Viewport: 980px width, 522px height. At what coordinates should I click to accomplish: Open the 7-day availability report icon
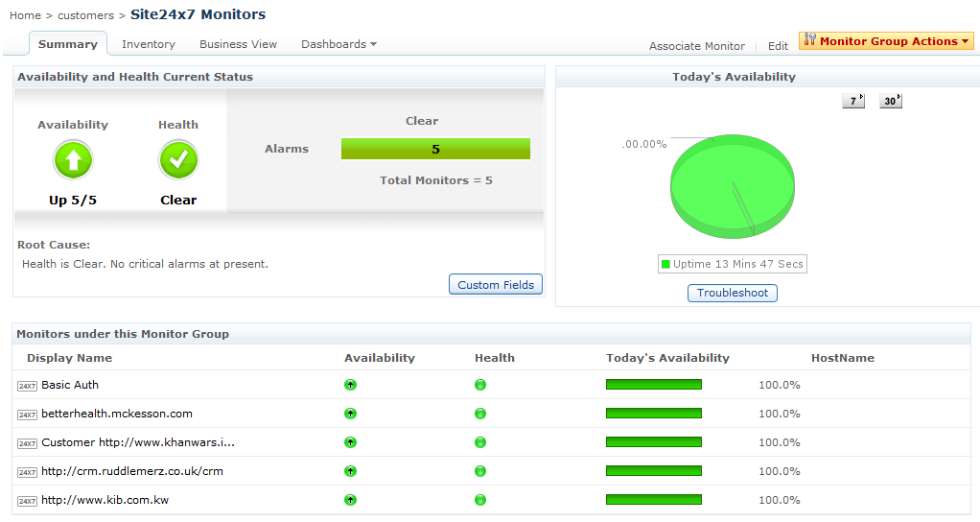853,101
